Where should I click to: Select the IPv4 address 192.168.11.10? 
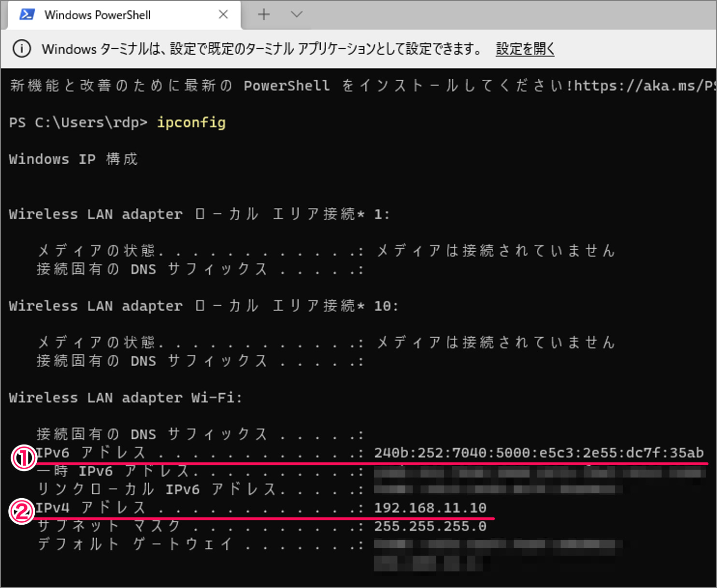[430, 507]
